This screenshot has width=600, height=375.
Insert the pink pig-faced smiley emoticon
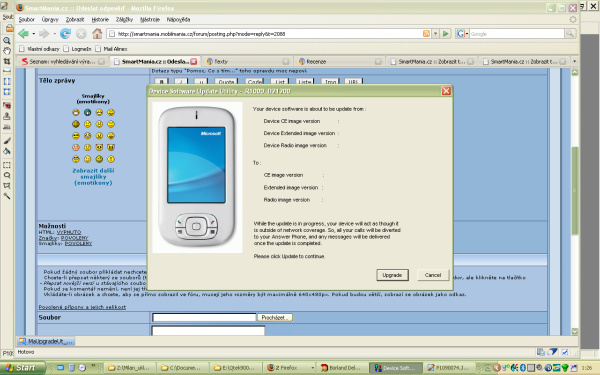pyautogui.click(x=76, y=147)
